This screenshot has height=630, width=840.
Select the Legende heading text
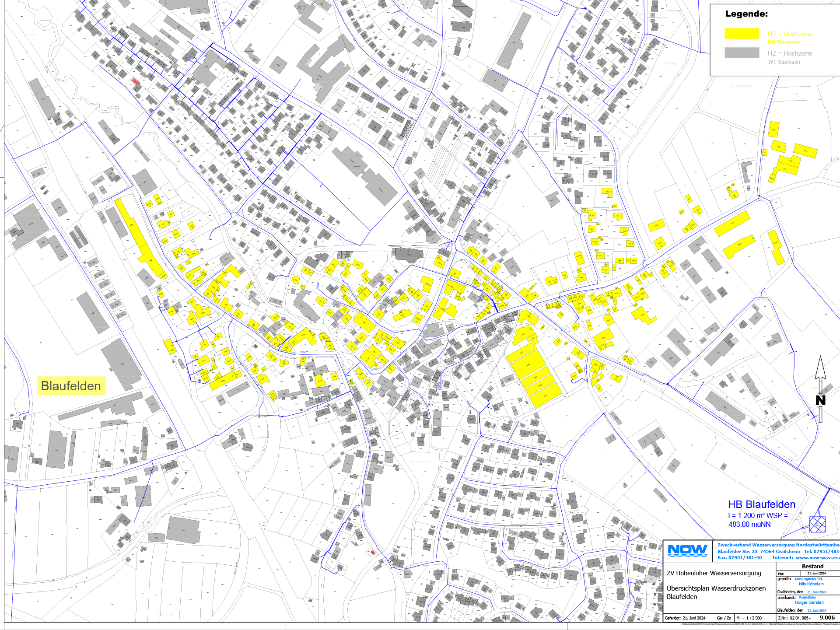click(746, 14)
